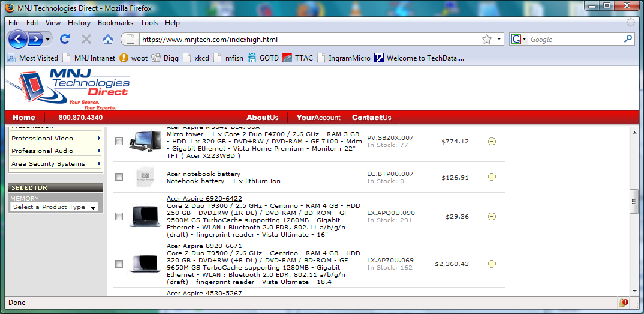Click the Acer desktop with monitor thumbnail

(x=145, y=141)
